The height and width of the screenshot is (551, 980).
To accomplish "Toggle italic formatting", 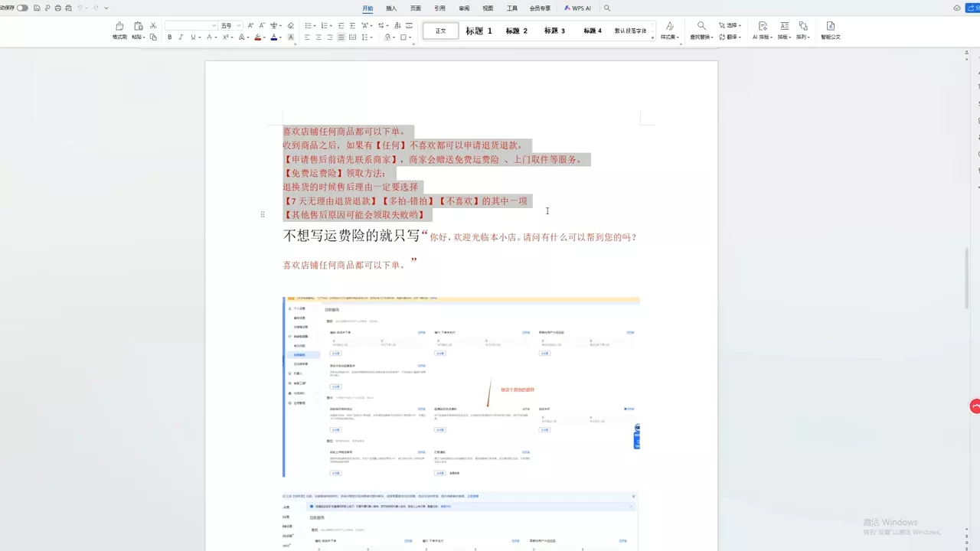I will coord(181,37).
